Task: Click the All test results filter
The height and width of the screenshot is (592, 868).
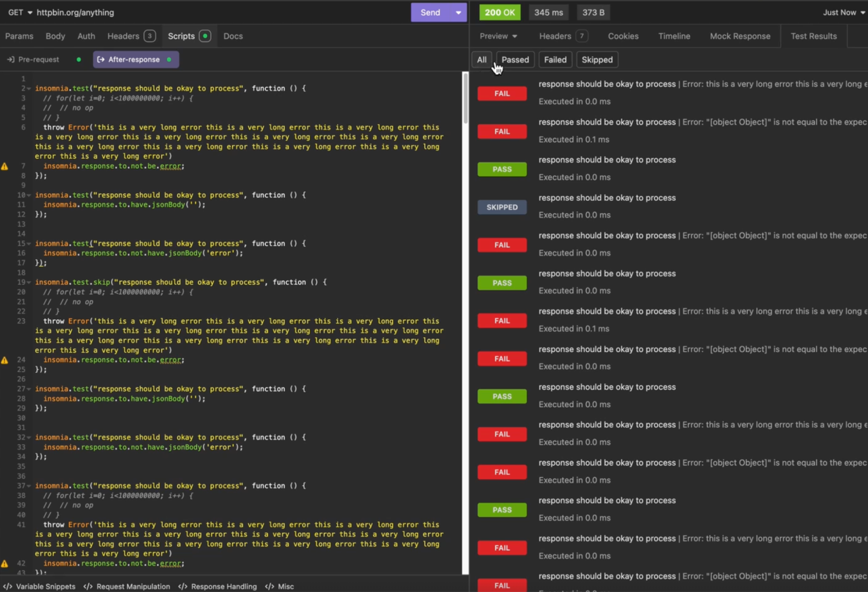Action: 482,60
